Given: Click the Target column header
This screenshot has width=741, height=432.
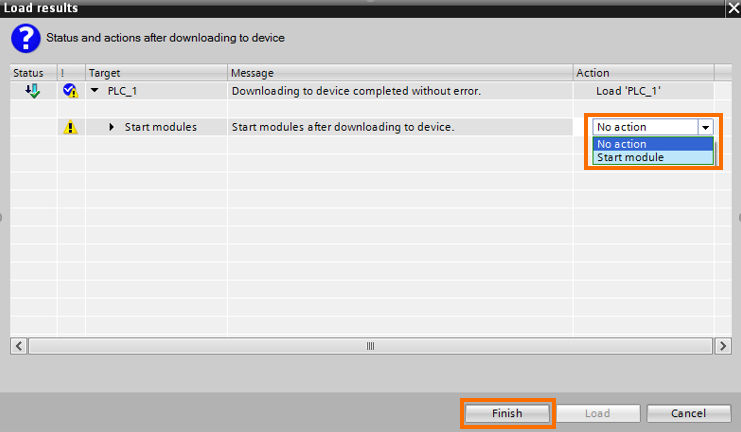Looking at the screenshot, I should click(156, 73).
